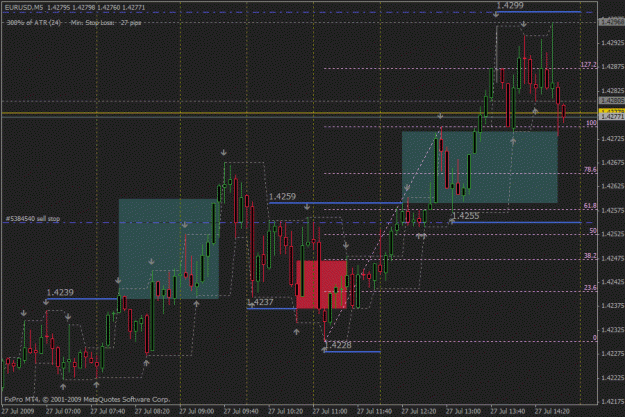625x417 pixels.
Task: Select 27 Jul 07:00 on time axis
Action: (63, 411)
